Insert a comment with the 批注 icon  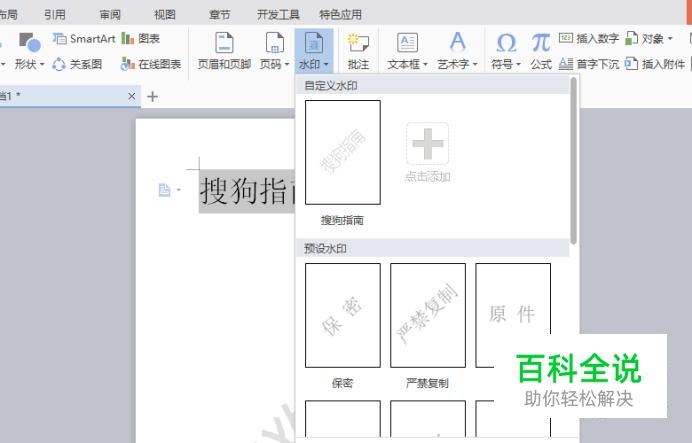358,43
